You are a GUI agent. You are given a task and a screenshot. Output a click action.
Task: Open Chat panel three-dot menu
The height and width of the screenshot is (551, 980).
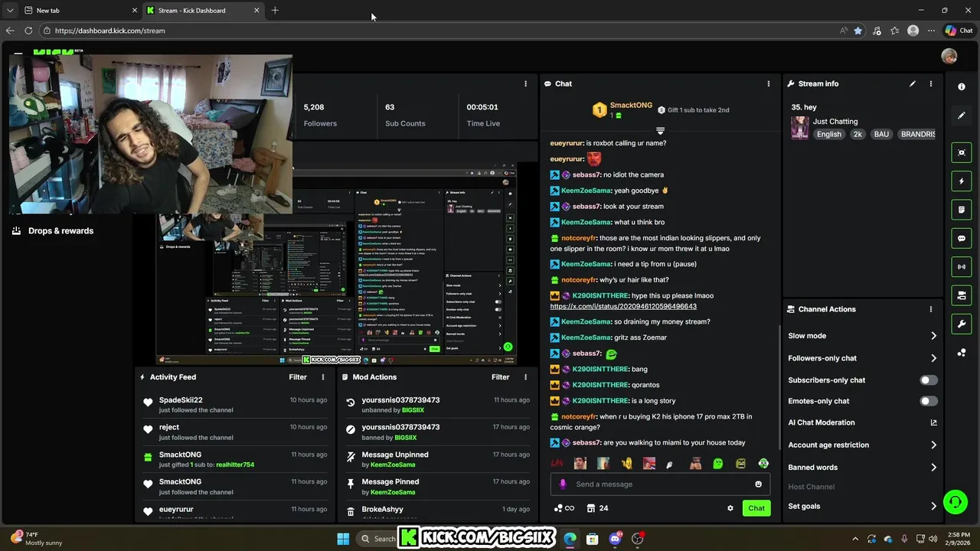pos(769,83)
